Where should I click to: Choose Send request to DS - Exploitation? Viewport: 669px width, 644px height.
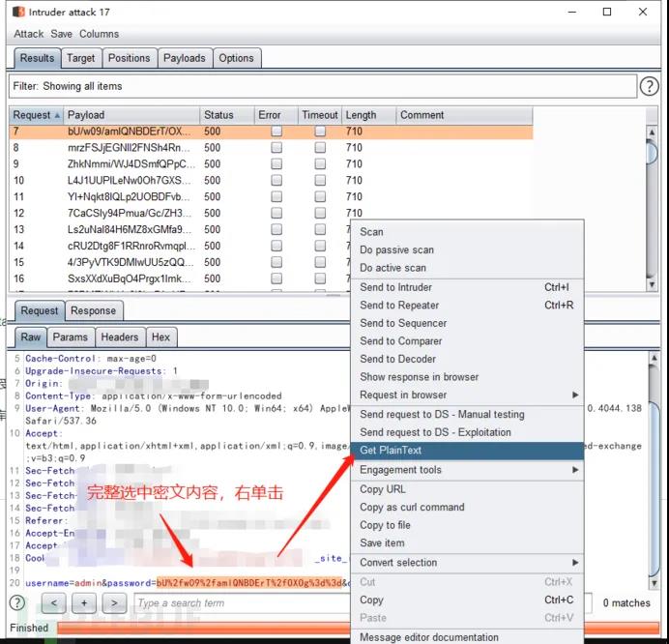467,432
